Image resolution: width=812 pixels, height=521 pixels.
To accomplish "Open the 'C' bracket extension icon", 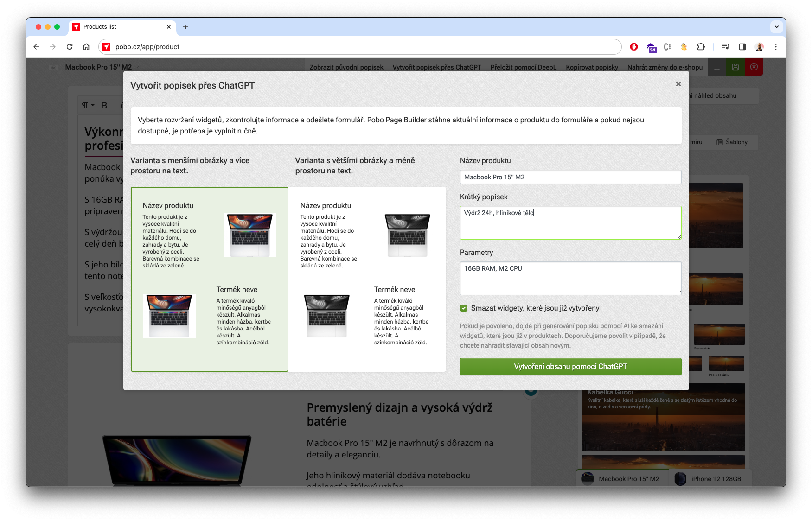I will tap(667, 47).
